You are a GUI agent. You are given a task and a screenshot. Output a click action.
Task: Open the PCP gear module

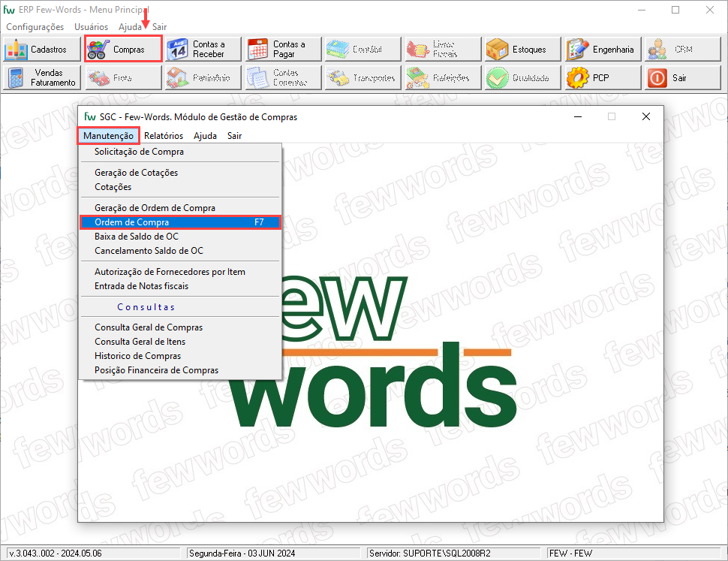(603, 77)
